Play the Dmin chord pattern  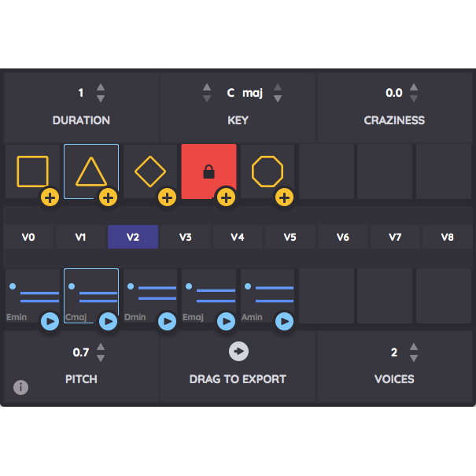(x=167, y=321)
